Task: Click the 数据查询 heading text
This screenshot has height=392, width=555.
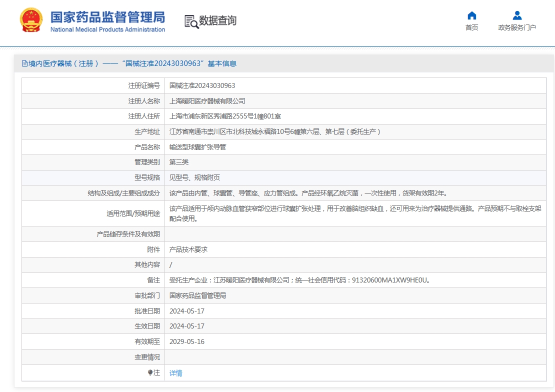Action: click(217, 20)
